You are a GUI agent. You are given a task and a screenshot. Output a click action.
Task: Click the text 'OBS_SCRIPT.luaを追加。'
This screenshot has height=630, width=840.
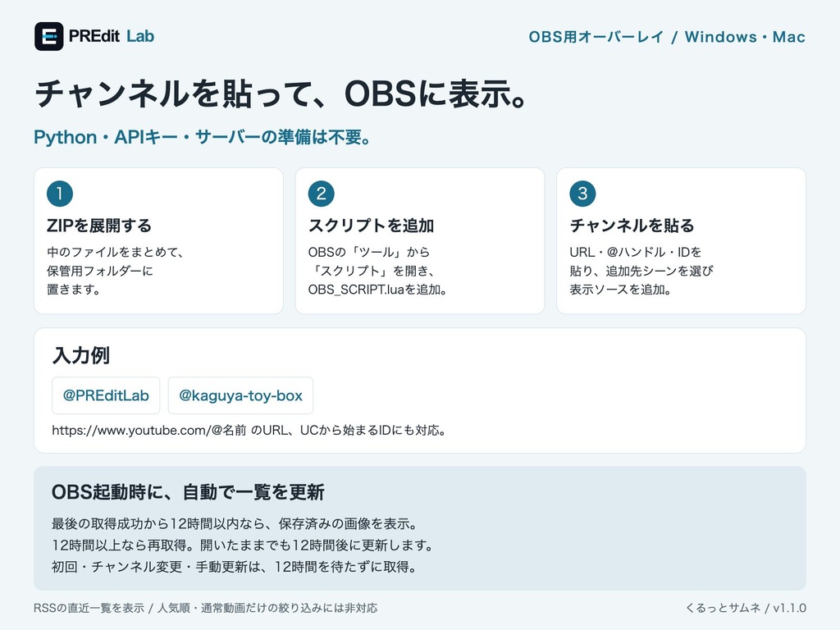tap(377, 290)
